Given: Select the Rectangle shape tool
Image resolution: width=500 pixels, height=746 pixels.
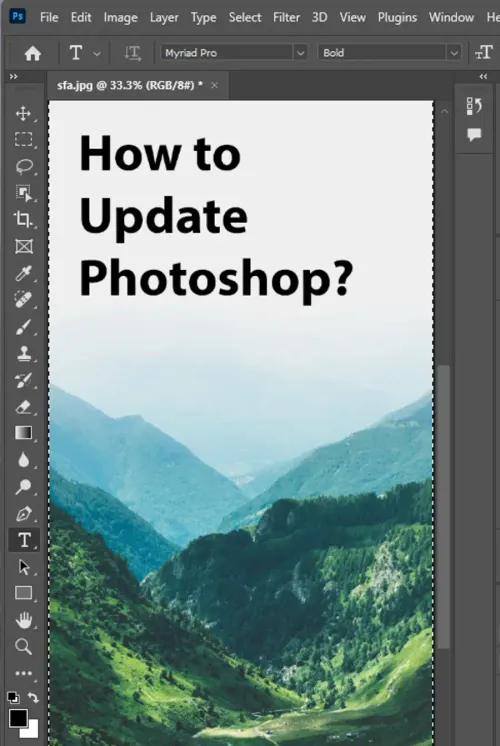Looking at the screenshot, I should point(23,593).
